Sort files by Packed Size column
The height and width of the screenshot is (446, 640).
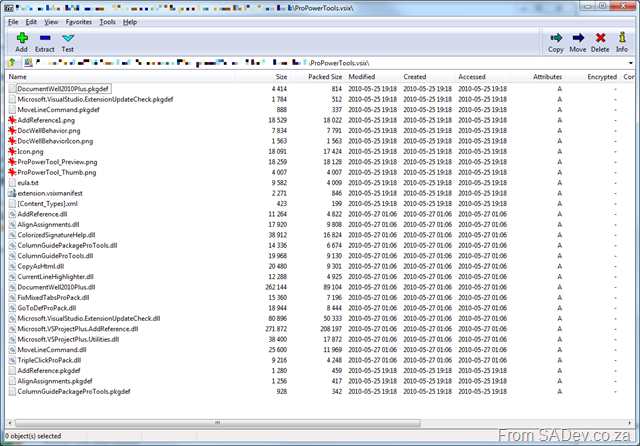pyautogui.click(x=324, y=77)
